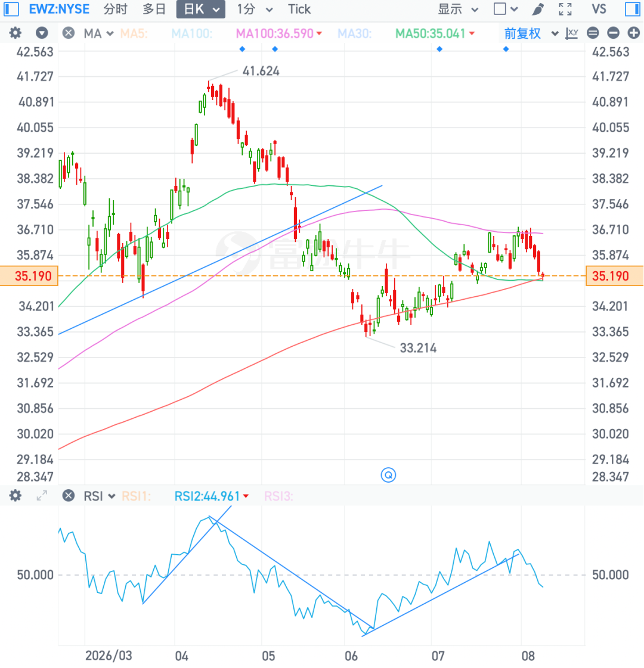Open the RSI panel settings gear
644x668 pixels.
point(16,495)
